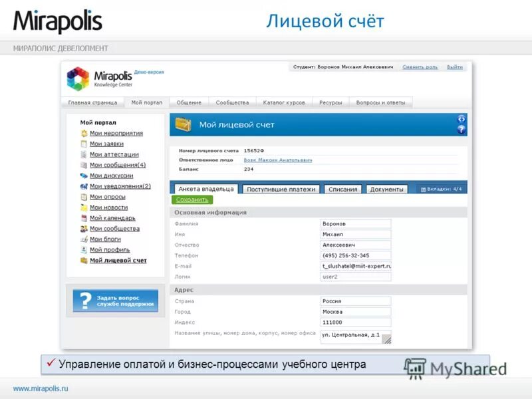Click the folder icon beside Мои новости
532x399 pixels.
tap(84, 207)
